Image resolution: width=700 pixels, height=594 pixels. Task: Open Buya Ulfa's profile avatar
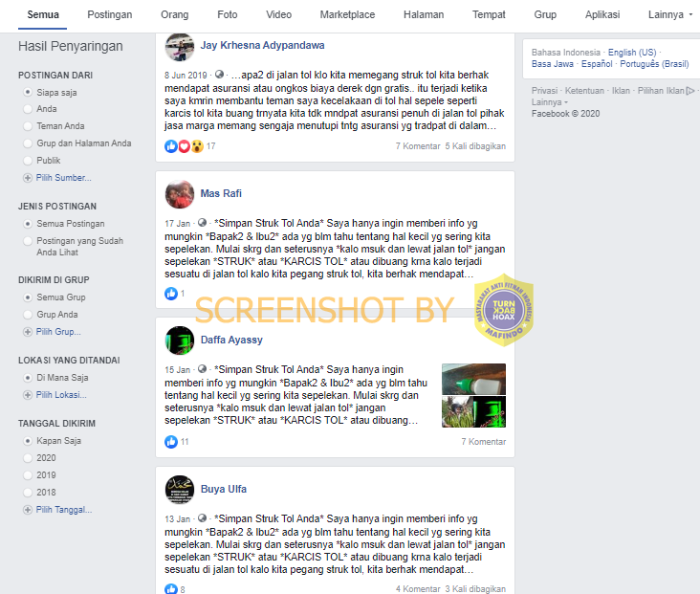180,490
